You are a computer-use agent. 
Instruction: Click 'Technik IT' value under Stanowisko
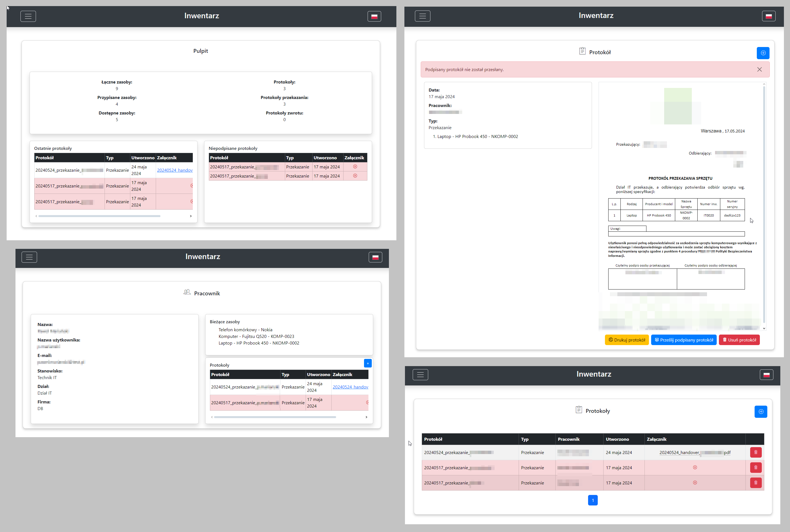click(47, 378)
